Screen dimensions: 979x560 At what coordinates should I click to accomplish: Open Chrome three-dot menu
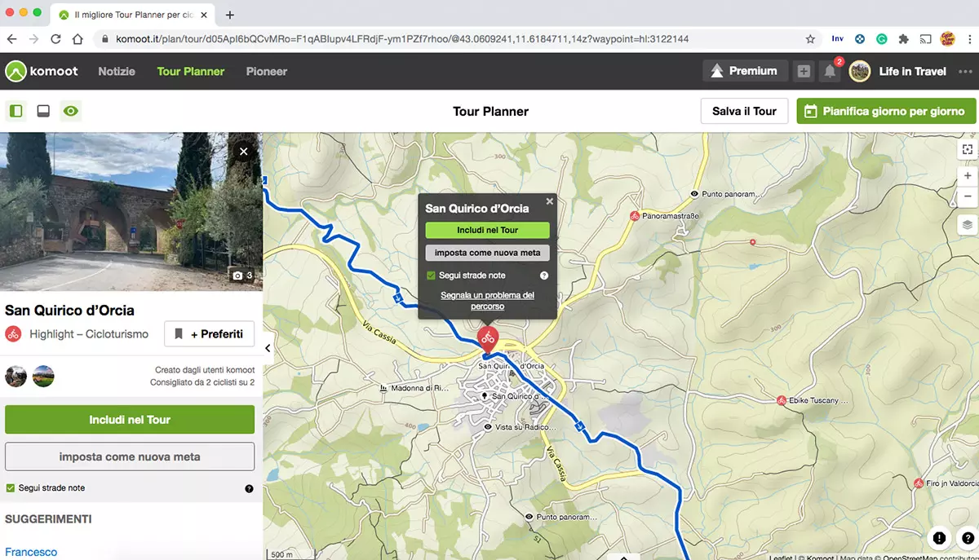coord(968,38)
